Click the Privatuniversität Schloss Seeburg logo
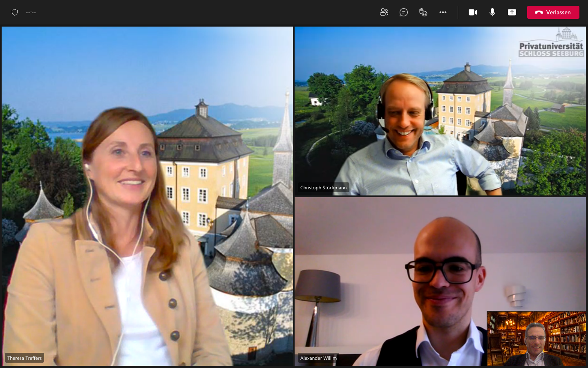Viewport: 588px width, 368px height. tap(551, 43)
